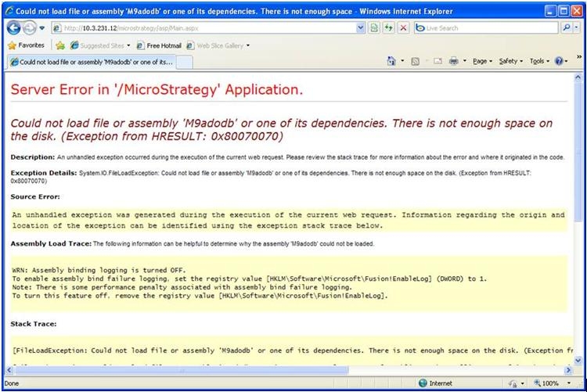Click the Internet security zone indicator

435,383
